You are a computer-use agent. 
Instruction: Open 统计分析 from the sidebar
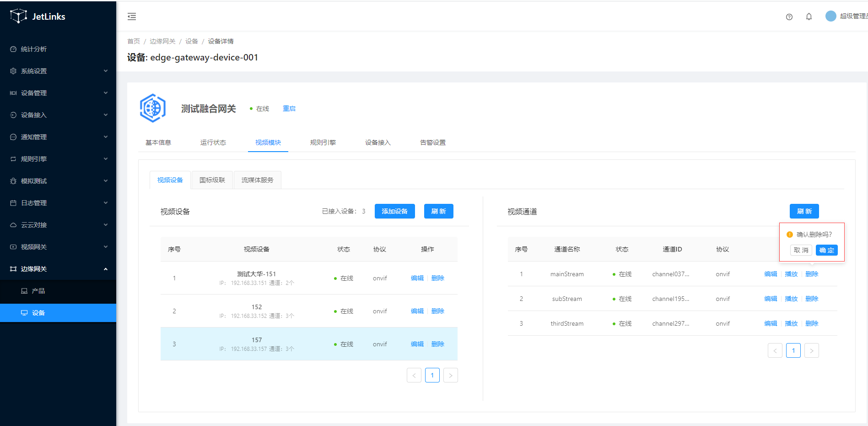(x=34, y=49)
